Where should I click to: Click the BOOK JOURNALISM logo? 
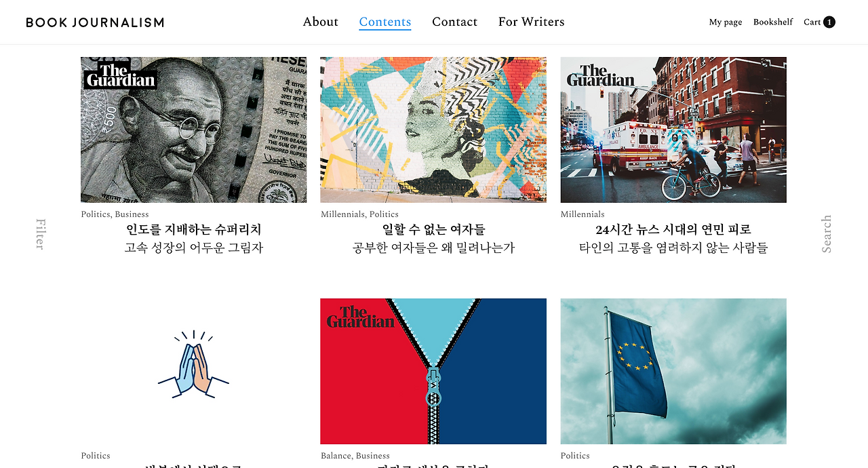95,22
